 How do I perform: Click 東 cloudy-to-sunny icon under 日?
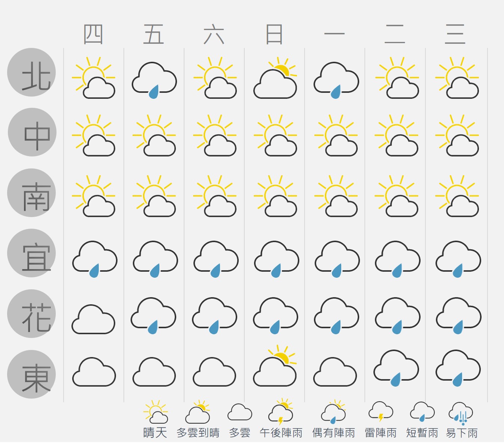click(275, 366)
